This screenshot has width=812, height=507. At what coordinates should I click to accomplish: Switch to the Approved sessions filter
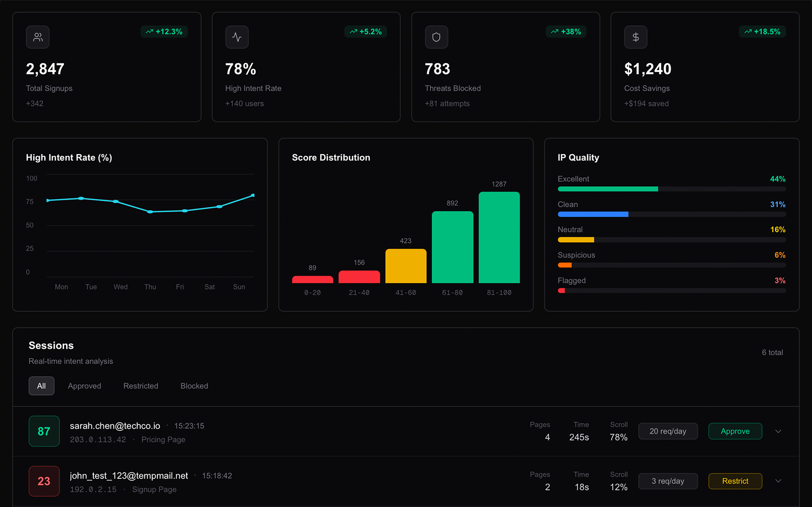(x=84, y=386)
